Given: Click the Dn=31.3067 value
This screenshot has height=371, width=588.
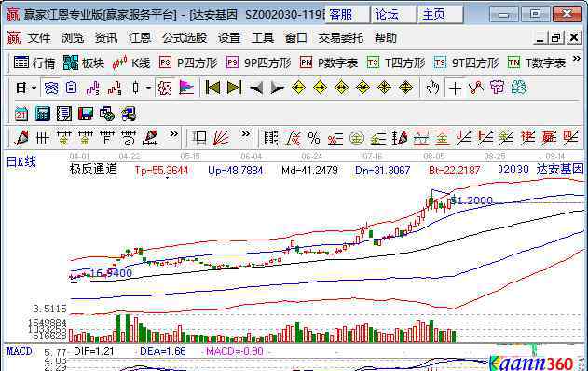Looking at the screenshot, I should pos(382,171).
